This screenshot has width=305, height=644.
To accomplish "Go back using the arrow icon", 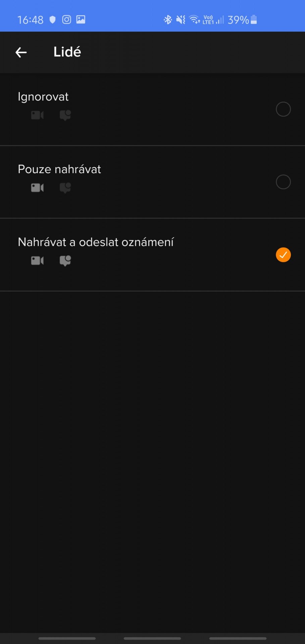I will coord(21,52).
